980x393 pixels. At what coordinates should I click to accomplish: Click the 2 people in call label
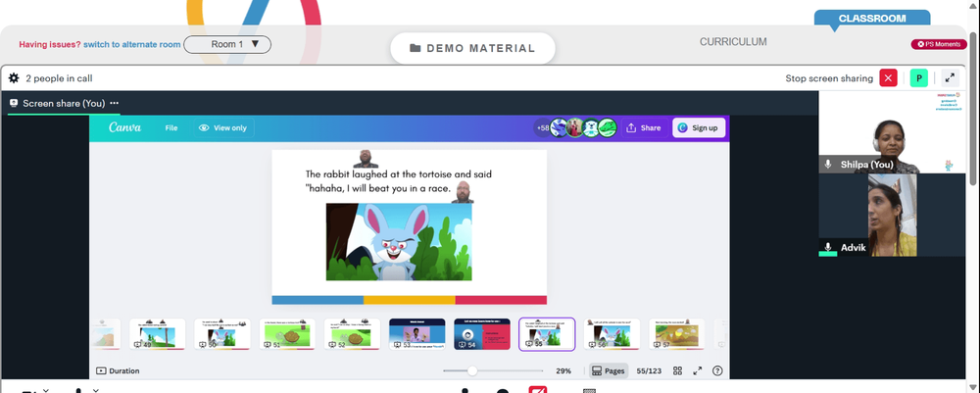[x=60, y=78]
